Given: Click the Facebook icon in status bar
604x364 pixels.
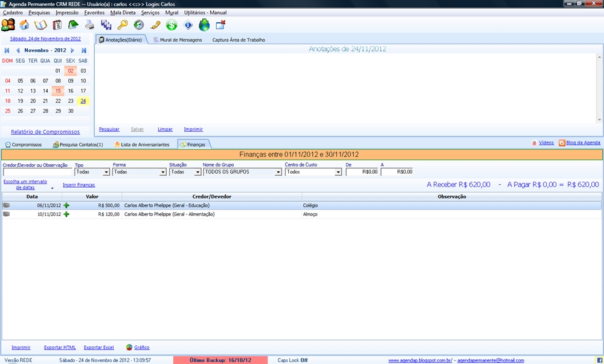Looking at the screenshot, I should coord(599,360).
